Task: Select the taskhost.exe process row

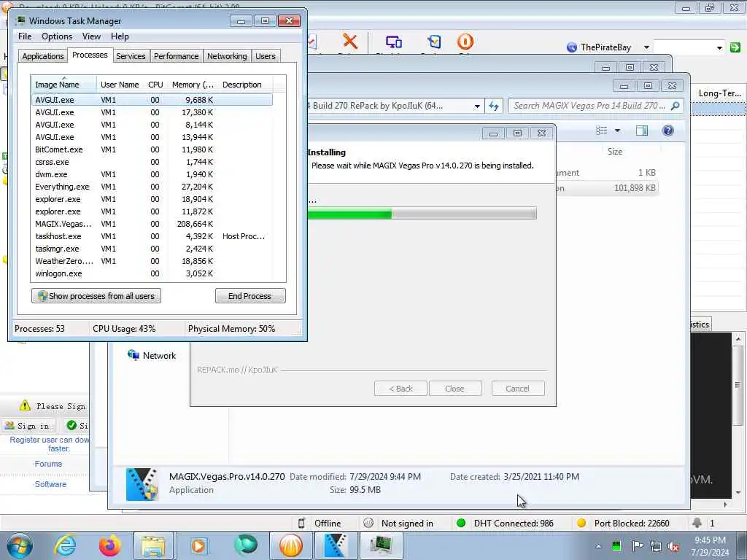Action: pos(152,236)
